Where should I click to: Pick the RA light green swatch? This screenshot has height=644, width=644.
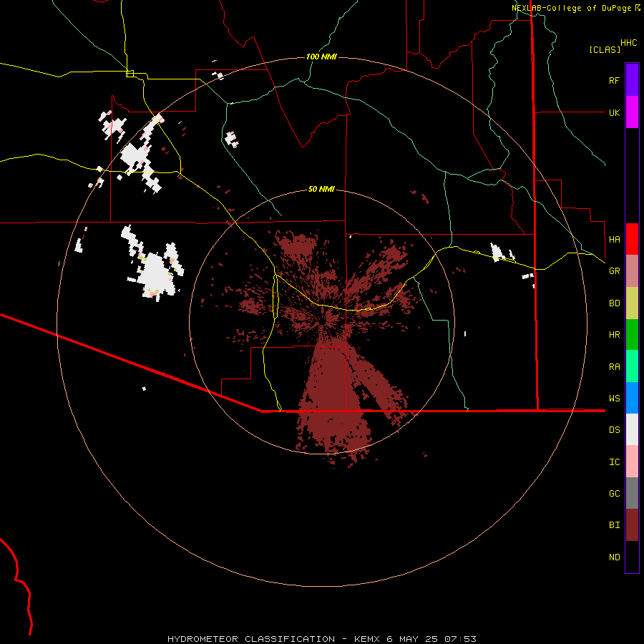click(x=632, y=366)
